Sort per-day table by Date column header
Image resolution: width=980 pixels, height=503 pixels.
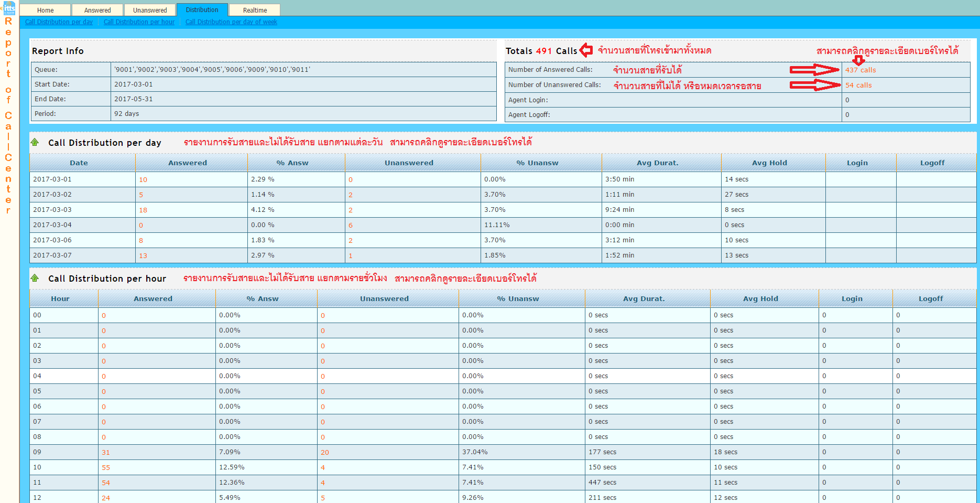click(83, 163)
